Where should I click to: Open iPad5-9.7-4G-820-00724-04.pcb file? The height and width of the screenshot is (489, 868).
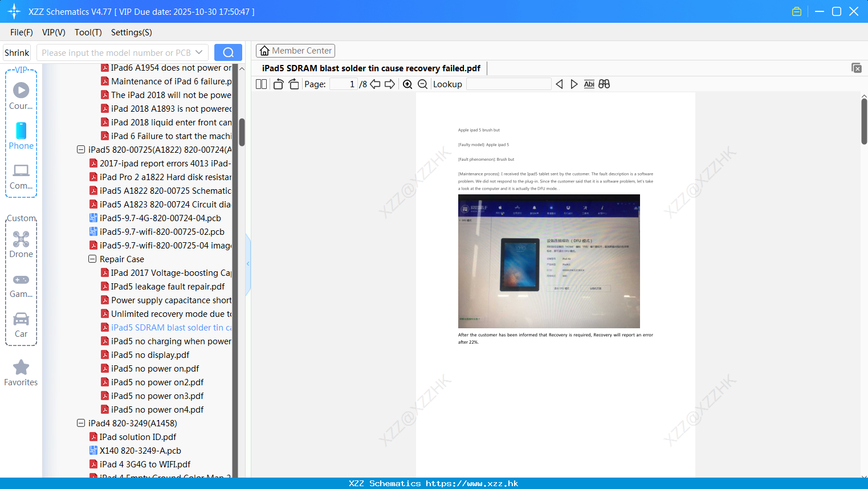pyautogui.click(x=160, y=218)
